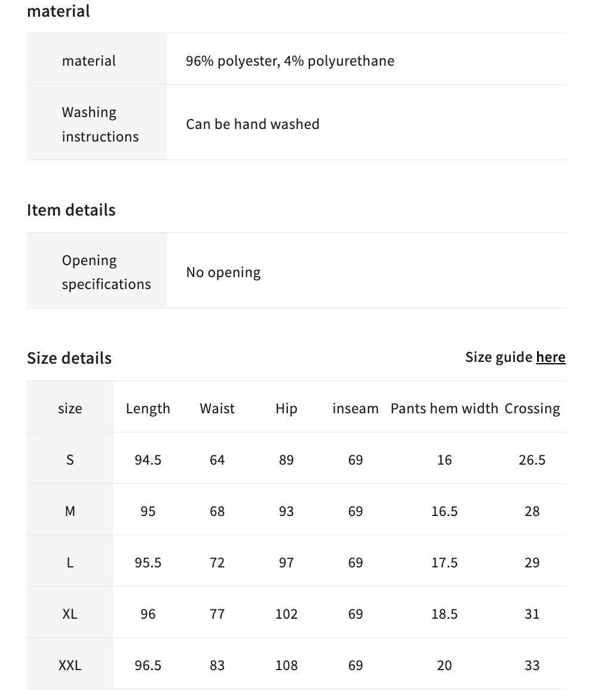Select the M size row label
601x700 pixels.
(x=70, y=511)
